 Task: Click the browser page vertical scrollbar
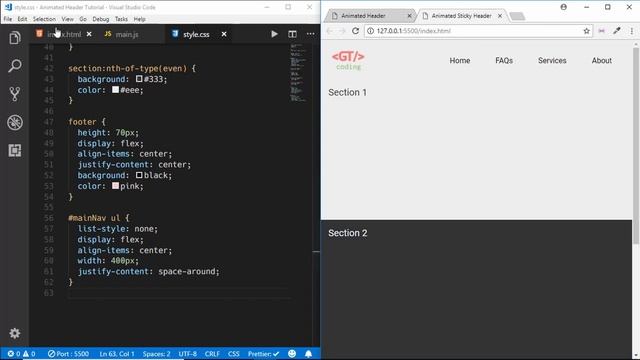636,146
